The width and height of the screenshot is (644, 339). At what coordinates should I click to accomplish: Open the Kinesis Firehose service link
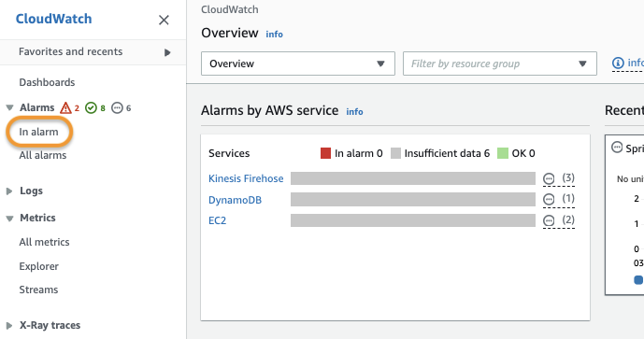coord(246,178)
